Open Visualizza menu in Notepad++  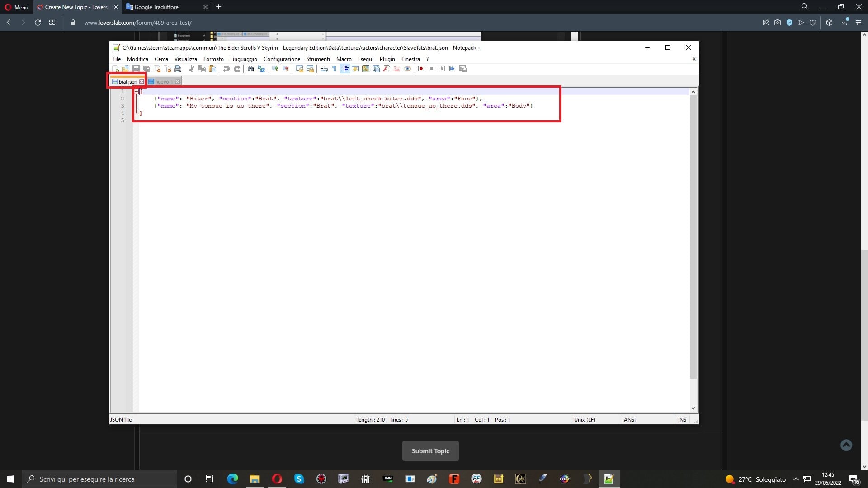185,59
